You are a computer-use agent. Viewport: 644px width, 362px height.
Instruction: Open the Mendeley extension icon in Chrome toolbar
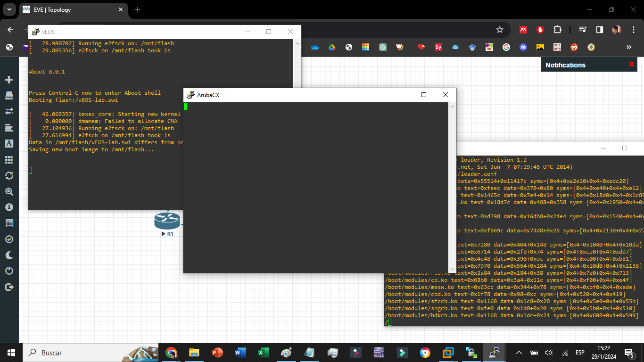click(523, 30)
